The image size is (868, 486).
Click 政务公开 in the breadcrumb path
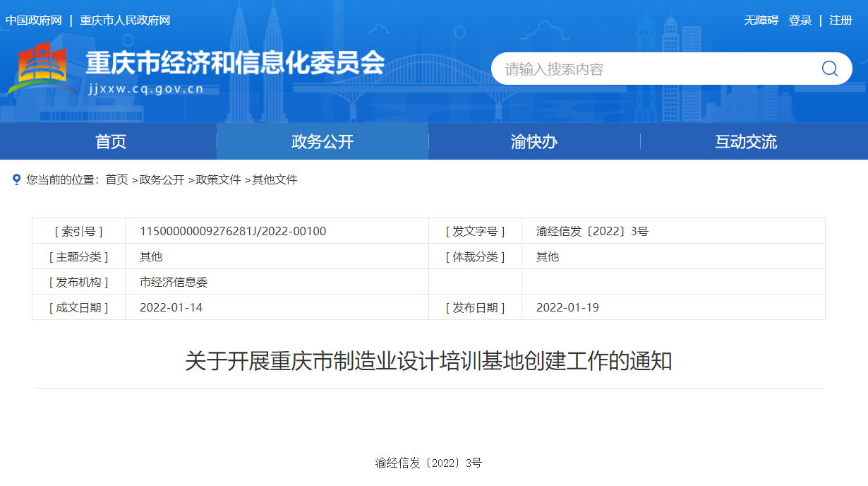pyautogui.click(x=162, y=180)
